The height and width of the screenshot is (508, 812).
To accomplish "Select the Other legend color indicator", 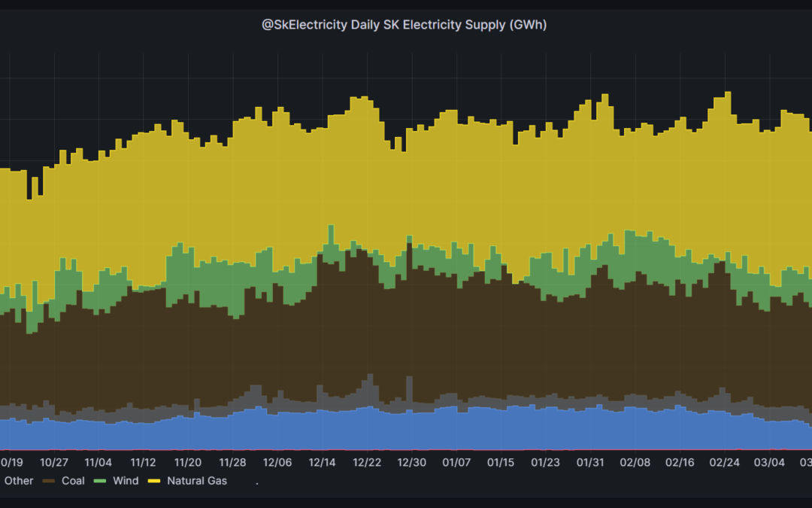I will tap(2, 480).
